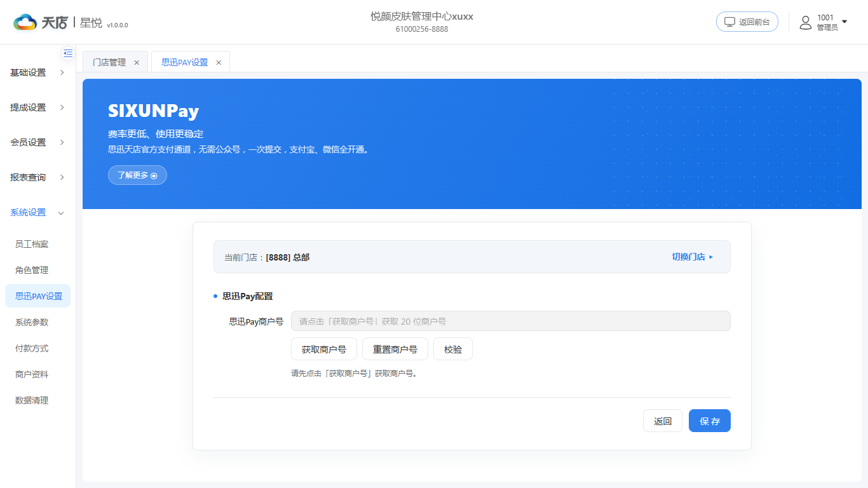Click the user avatar icon
The image size is (868, 488).
pyautogui.click(x=806, y=22)
